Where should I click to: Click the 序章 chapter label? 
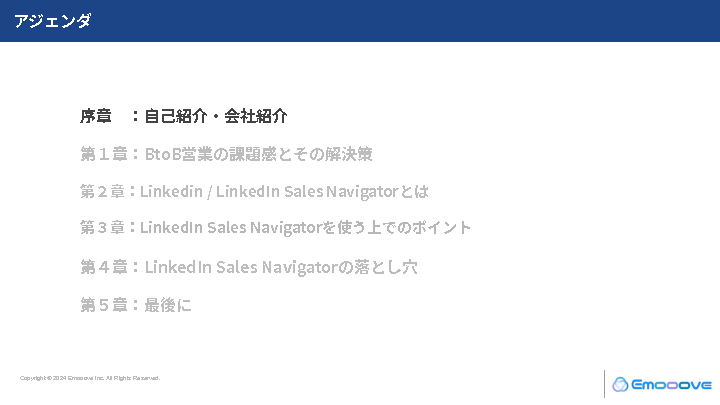pos(96,116)
